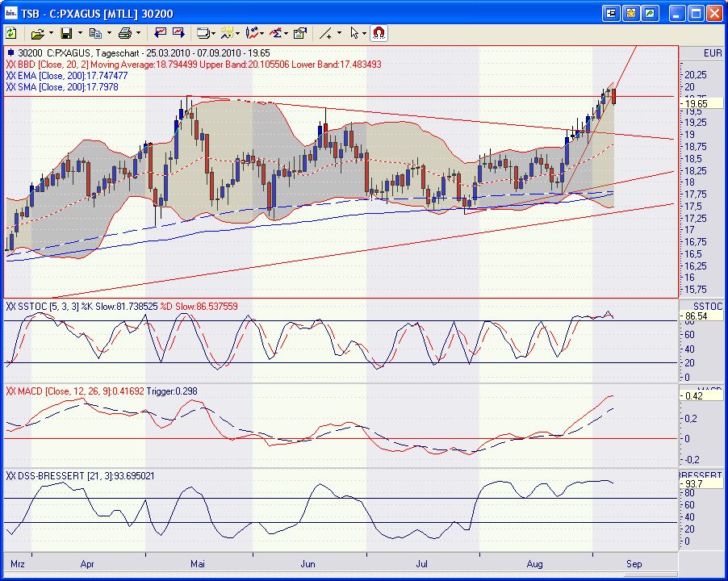This screenshot has width=728, height=581.
Task: Save the current chart
Action: click(x=65, y=33)
